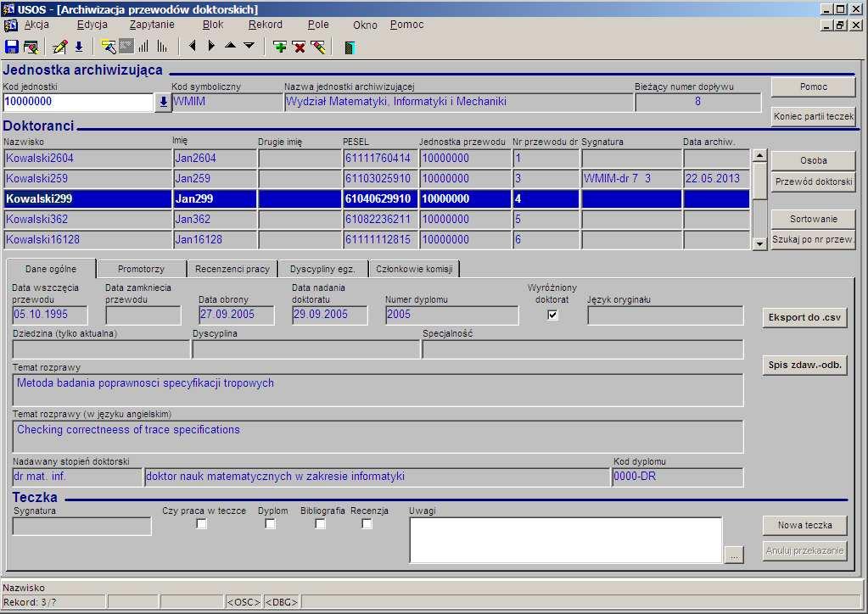868x614 pixels.
Task: Click the Koniec partii teczek button
Action: tap(813, 117)
